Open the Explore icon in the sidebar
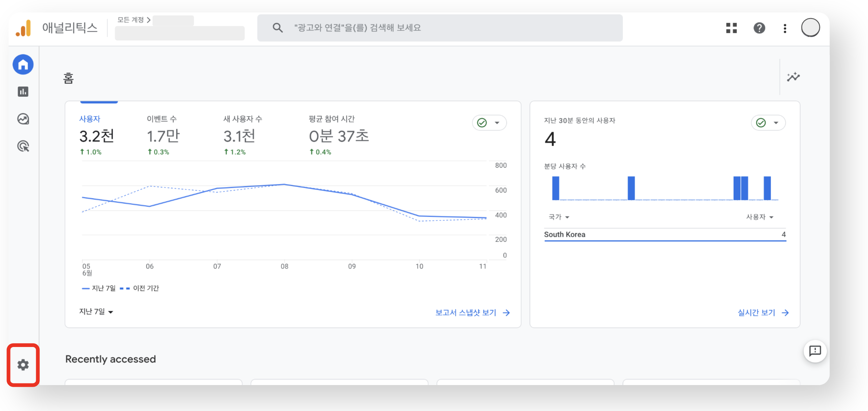This screenshot has height=411, width=868. click(x=23, y=119)
